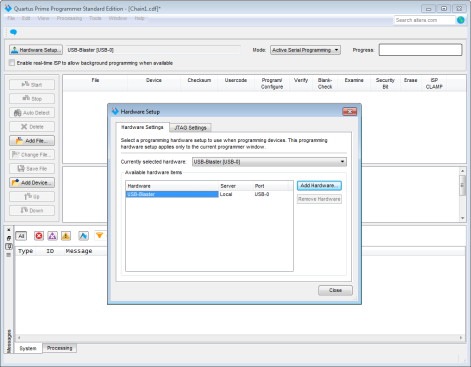Click the Verify column header
The height and width of the screenshot is (367, 471).
301,83
